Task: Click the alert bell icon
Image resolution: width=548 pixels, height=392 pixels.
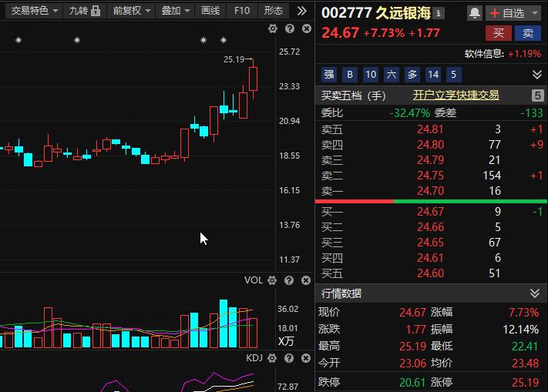Action: click(474, 13)
